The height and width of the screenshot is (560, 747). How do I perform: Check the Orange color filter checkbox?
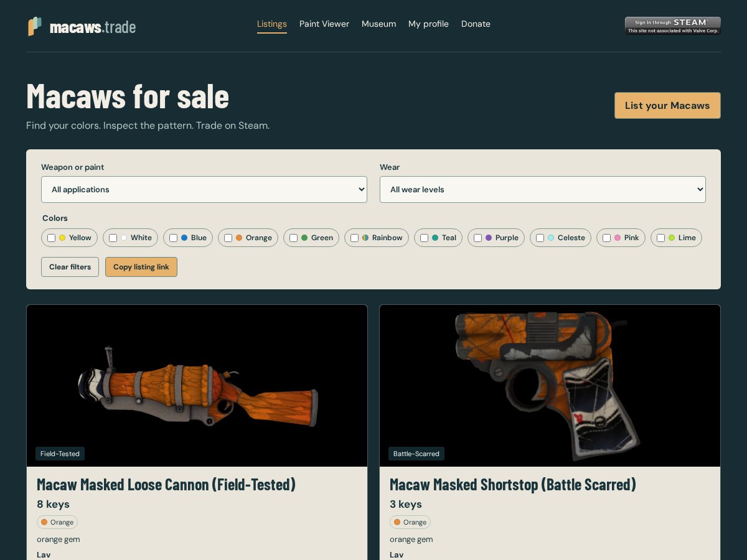228,238
